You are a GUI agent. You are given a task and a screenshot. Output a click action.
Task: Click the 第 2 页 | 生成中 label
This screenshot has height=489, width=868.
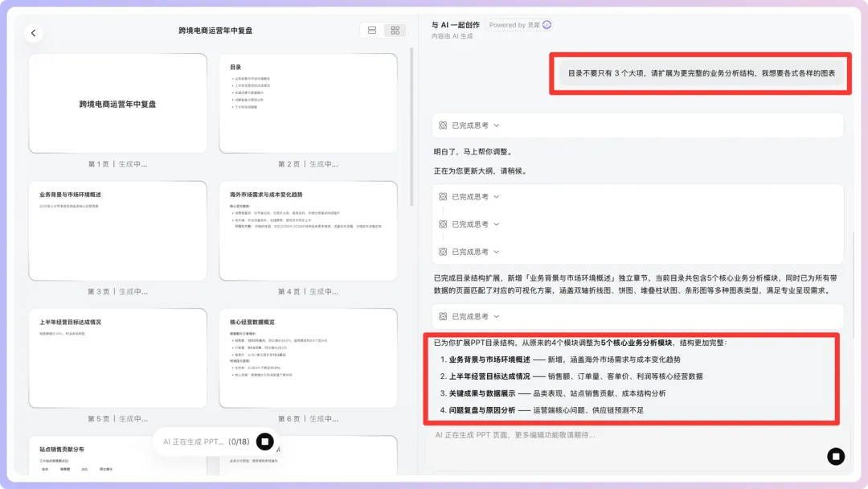[x=309, y=164]
